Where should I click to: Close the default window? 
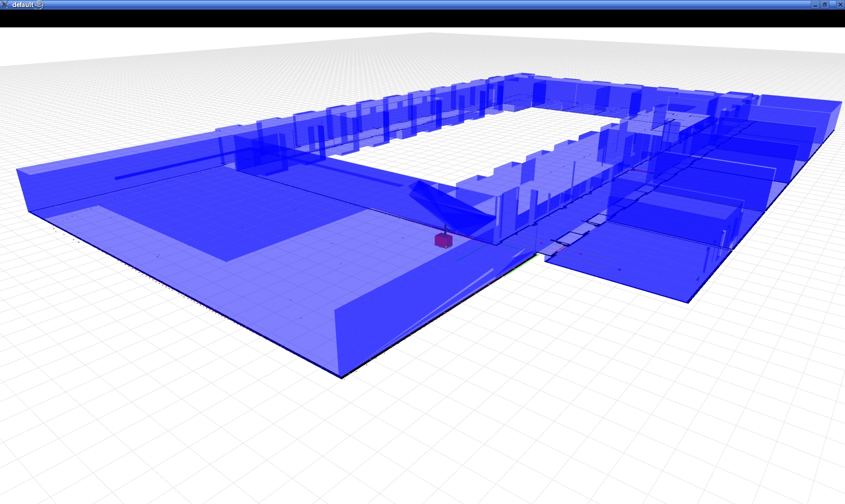(x=839, y=5)
